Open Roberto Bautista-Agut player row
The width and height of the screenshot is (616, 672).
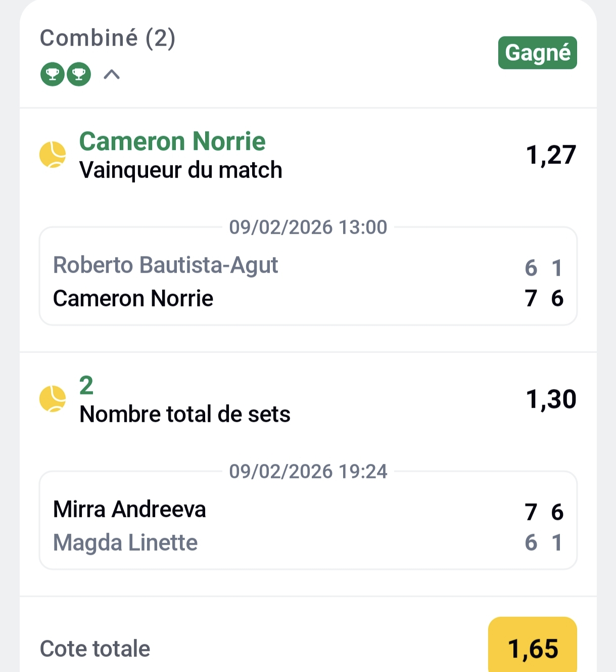pyautogui.click(x=166, y=265)
